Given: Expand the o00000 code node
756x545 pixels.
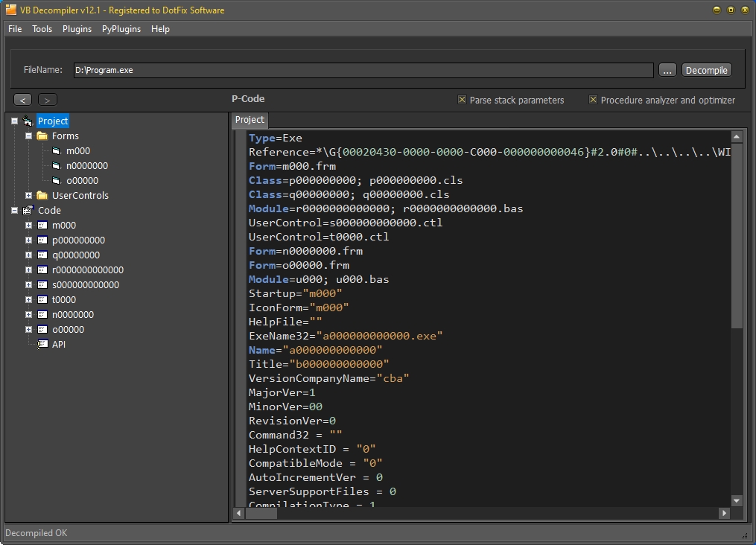Looking at the screenshot, I should tap(28, 330).
